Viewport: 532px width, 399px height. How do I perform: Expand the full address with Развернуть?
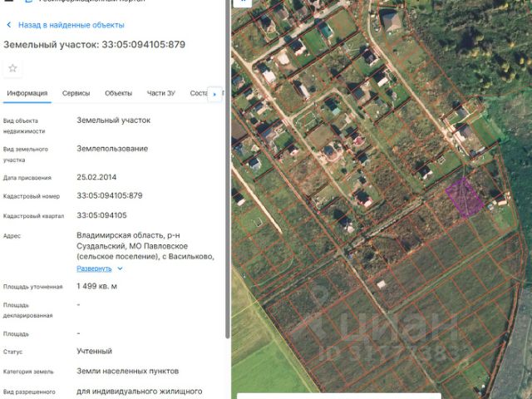pos(94,268)
